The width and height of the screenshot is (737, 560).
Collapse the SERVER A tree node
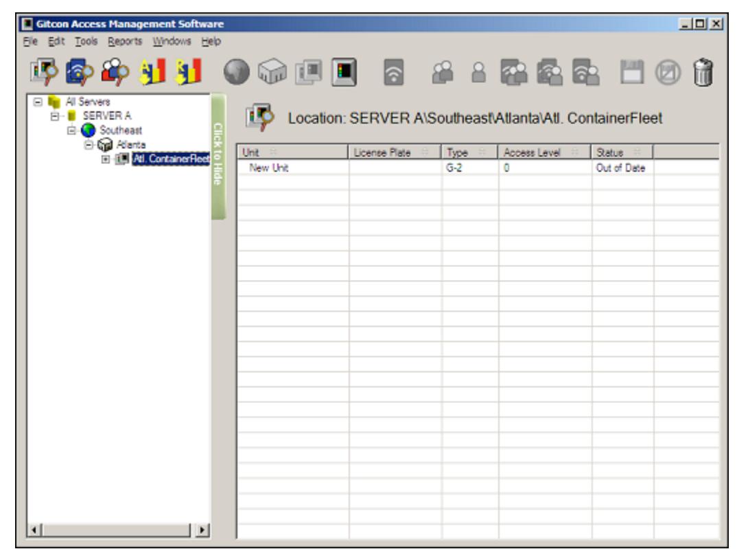54,116
